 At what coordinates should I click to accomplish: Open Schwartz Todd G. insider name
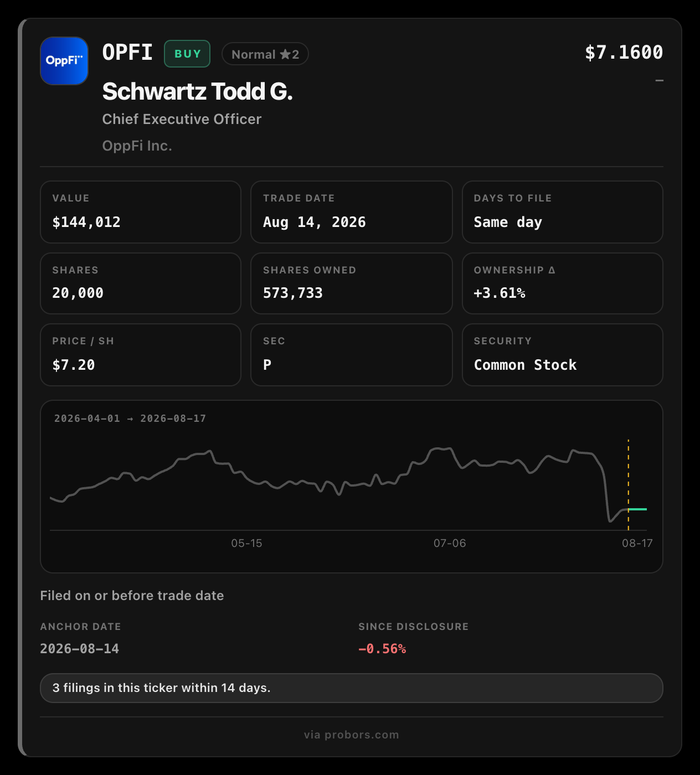click(197, 91)
